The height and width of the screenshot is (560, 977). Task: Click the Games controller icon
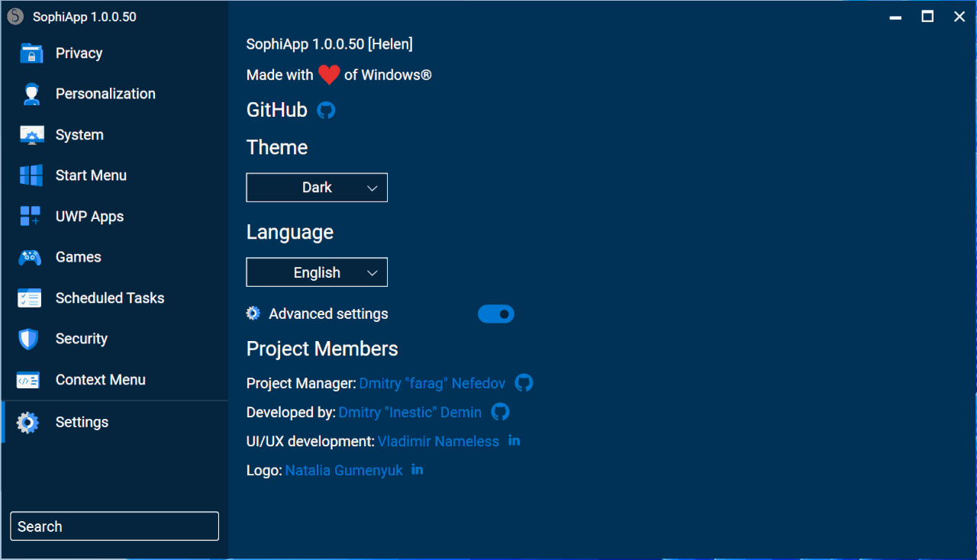tap(31, 257)
